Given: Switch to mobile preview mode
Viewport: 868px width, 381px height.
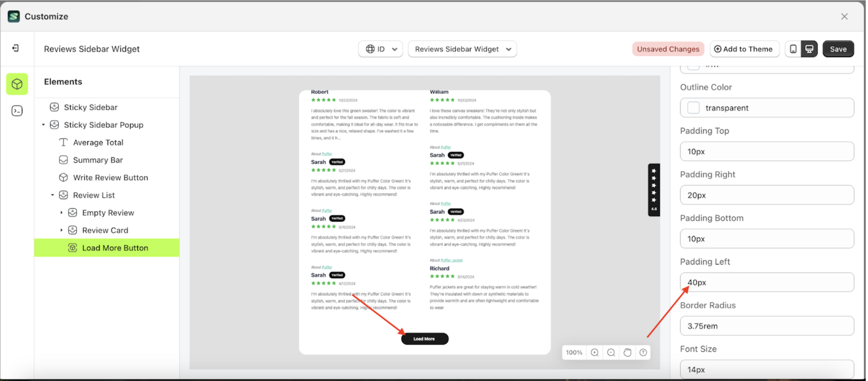Looking at the screenshot, I should (x=793, y=49).
